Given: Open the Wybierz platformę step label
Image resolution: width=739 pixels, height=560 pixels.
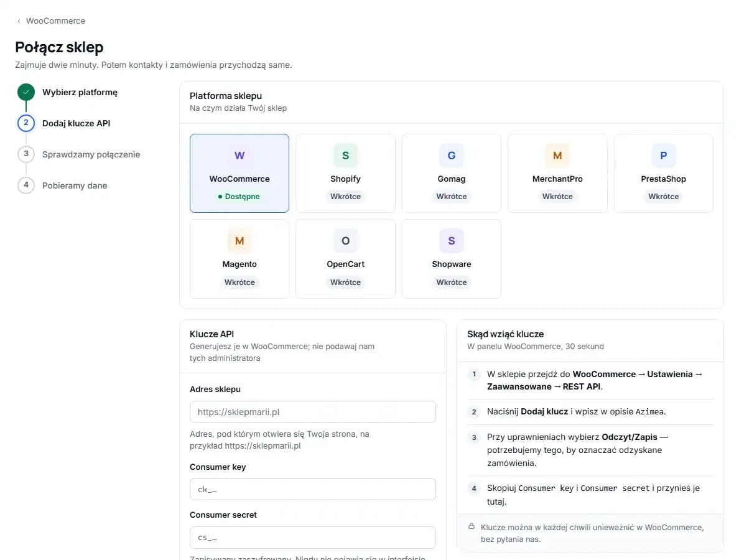Looking at the screenshot, I should point(80,92).
